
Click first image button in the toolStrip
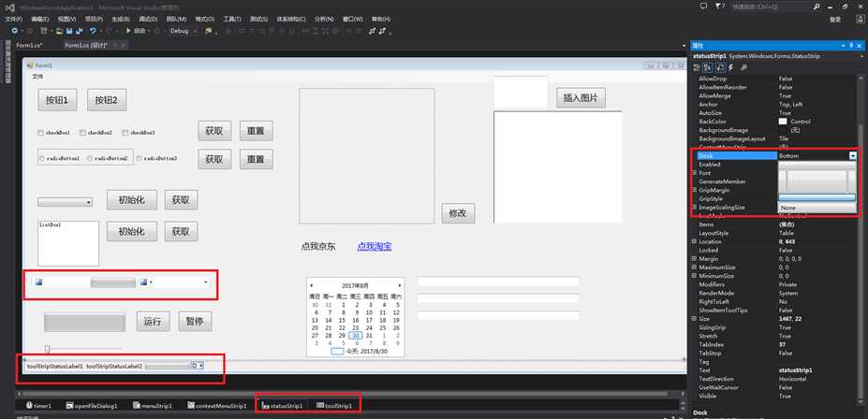[x=38, y=282]
